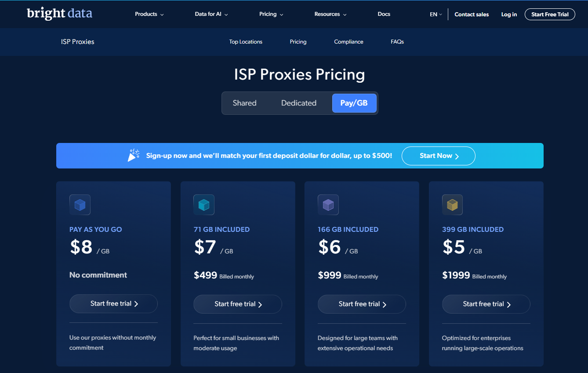Click Start Free Trial in header

550,15
